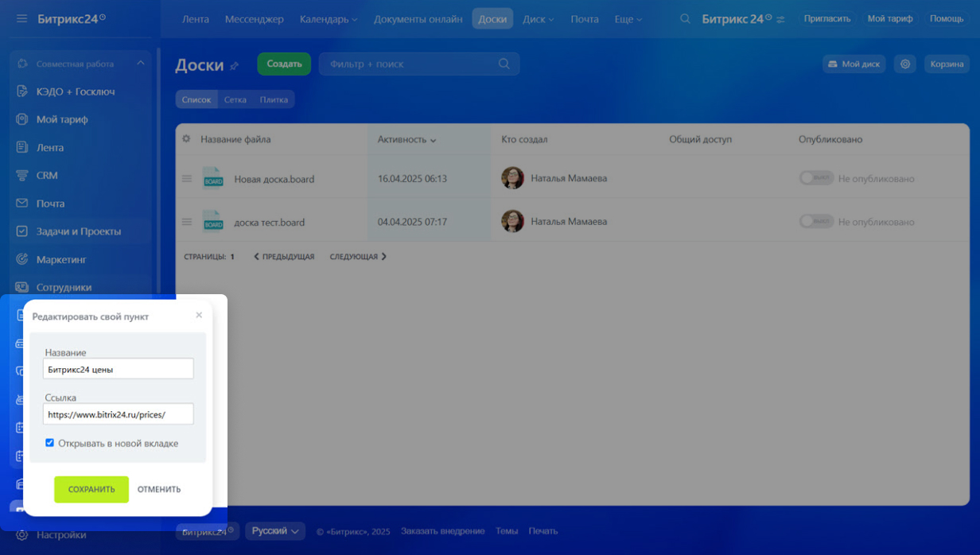Open the gear settings button next to Мой диск
This screenshot has height=555, width=980.
904,64
